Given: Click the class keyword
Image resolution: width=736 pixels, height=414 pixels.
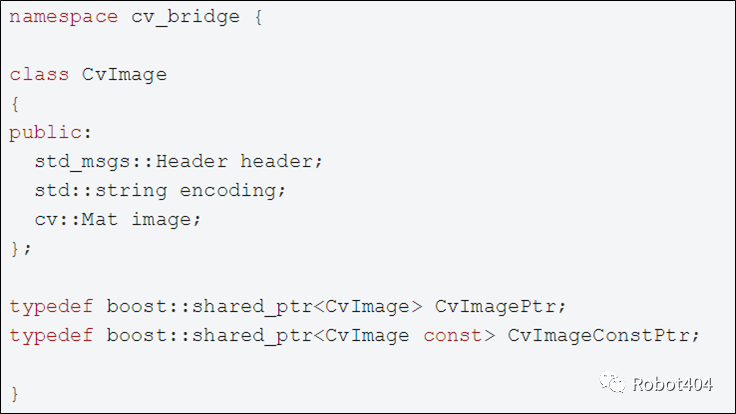Looking at the screenshot, I should (39, 75).
